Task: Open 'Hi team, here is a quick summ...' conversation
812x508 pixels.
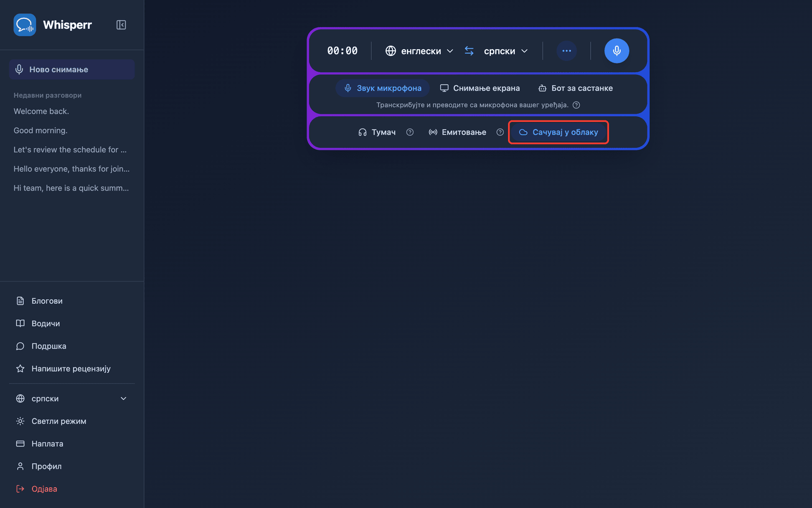Action: click(71, 188)
